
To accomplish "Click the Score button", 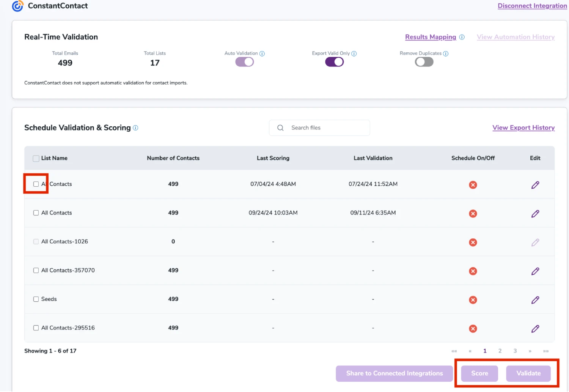I will [x=479, y=373].
